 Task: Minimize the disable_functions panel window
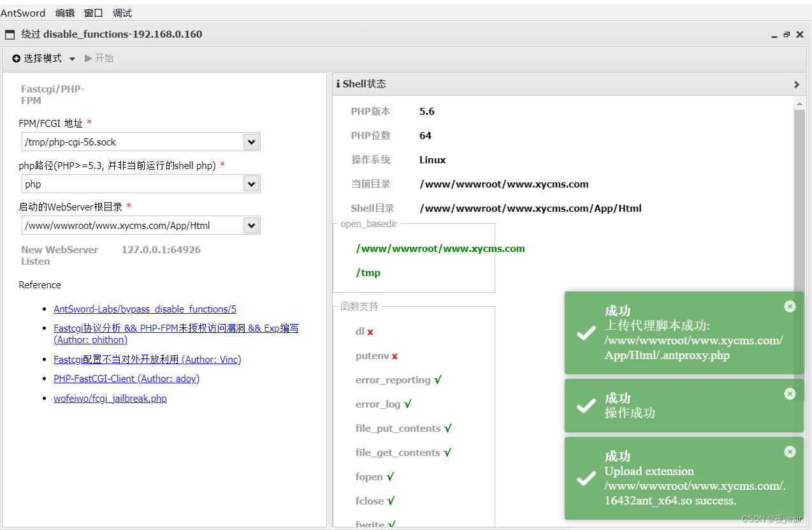[x=774, y=35]
